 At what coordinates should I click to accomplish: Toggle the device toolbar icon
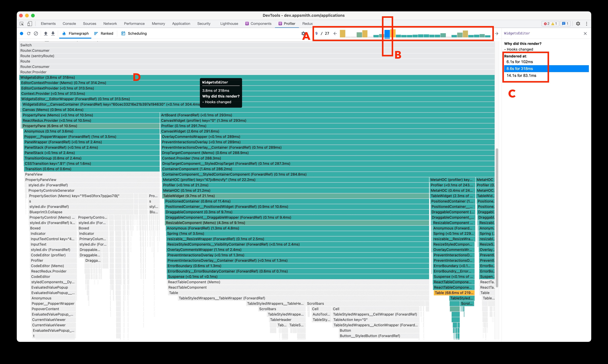pyautogui.click(x=30, y=24)
